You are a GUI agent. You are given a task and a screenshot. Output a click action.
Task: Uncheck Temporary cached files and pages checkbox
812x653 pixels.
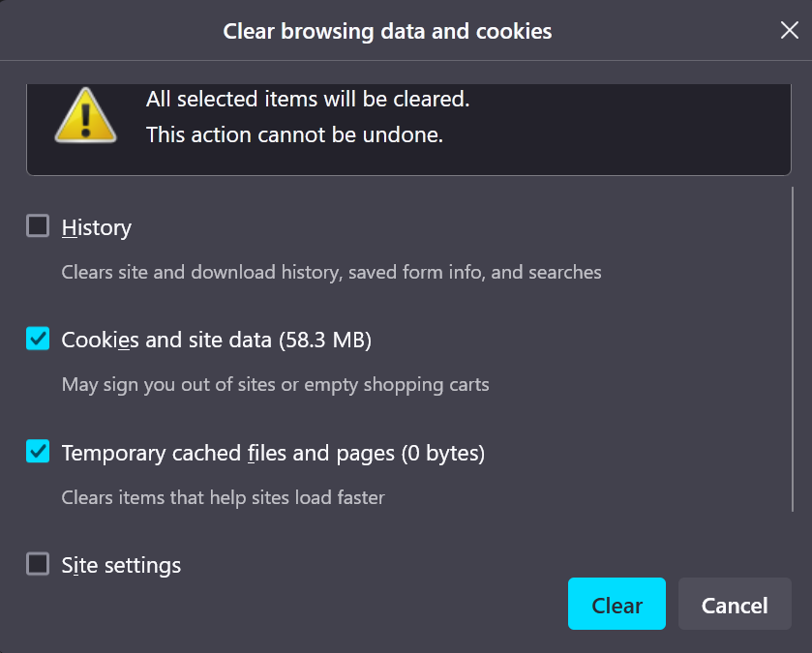(x=38, y=451)
